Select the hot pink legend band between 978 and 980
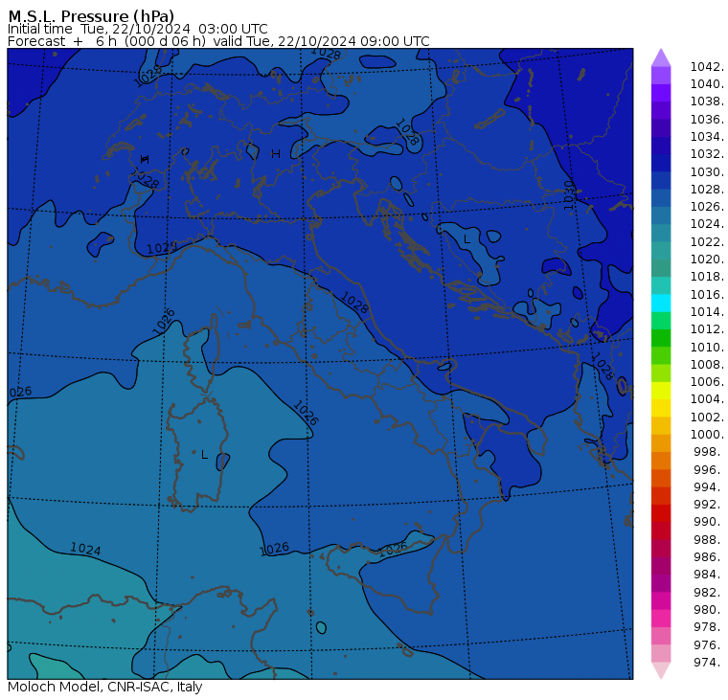 [x=661, y=619]
